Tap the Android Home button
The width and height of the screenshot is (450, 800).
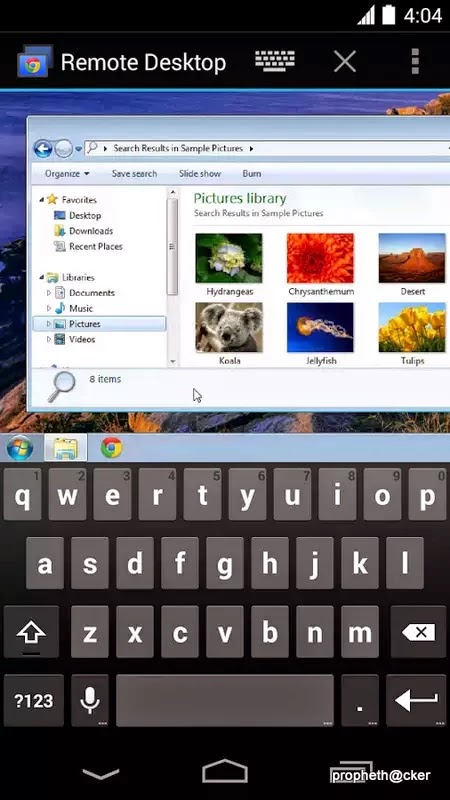click(225, 770)
